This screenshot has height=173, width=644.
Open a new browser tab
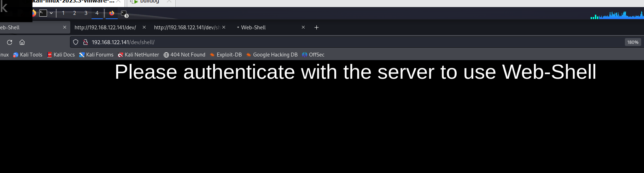point(316,28)
